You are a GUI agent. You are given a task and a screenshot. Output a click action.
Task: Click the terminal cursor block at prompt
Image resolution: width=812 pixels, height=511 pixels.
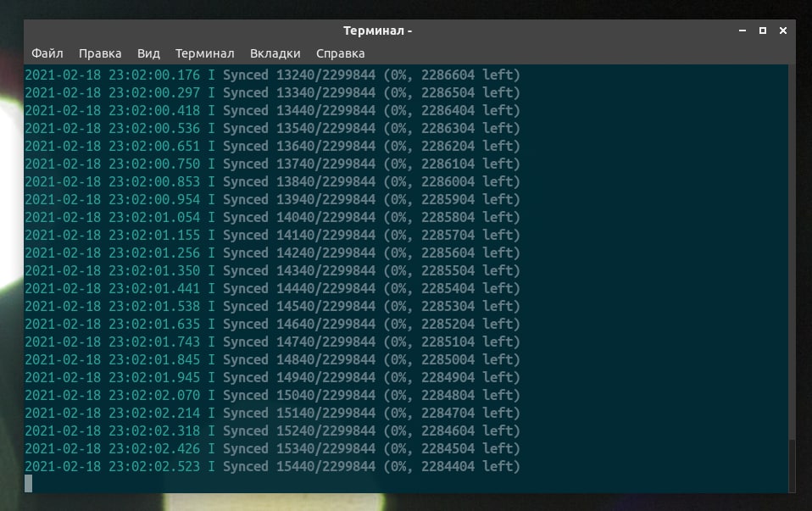pyautogui.click(x=29, y=484)
